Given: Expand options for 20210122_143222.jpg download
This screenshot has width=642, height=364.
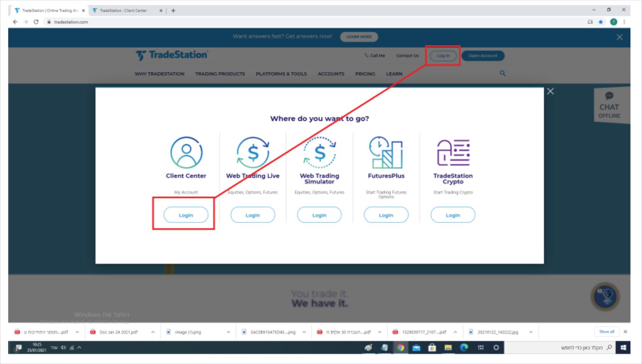Looking at the screenshot, I should (531, 332).
